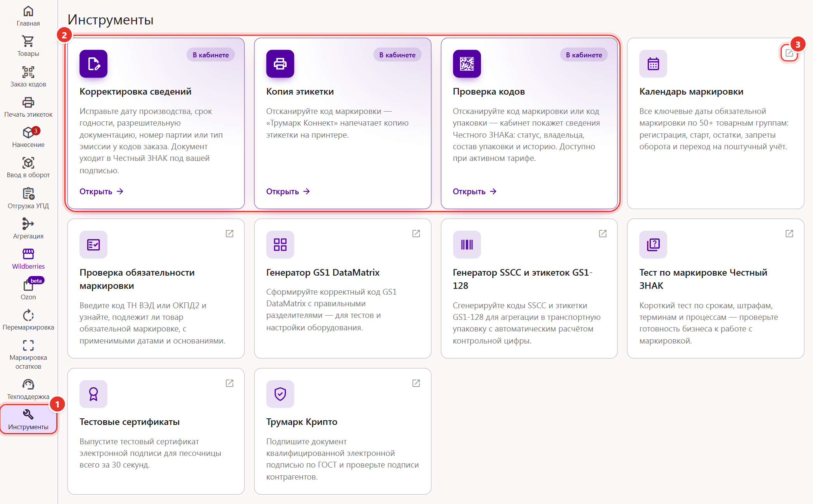Image resolution: width=813 pixels, height=504 pixels.
Task: Open Техподдержка headset icon
Action: click(x=28, y=384)
